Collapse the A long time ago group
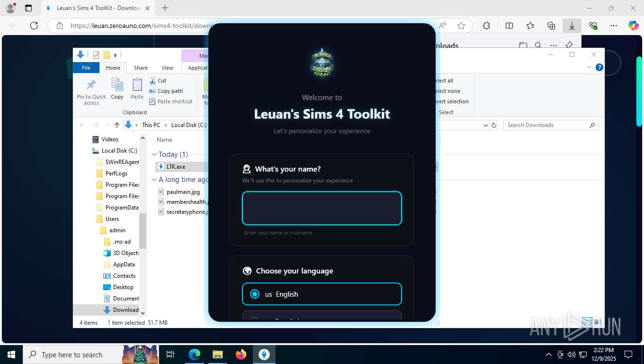Viewport: 644px width, 364px height. click(x=154, y=180)
